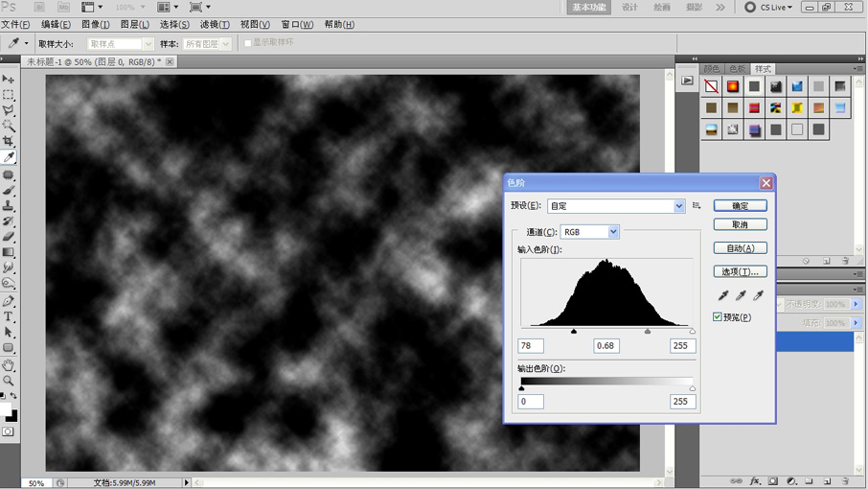Close the untitled document tab

pos(170,62)
